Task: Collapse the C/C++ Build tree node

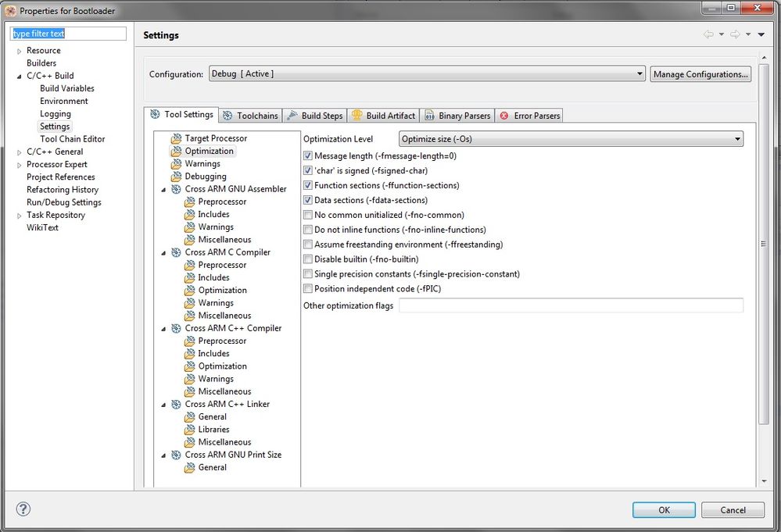Action: tap(19, 76)
